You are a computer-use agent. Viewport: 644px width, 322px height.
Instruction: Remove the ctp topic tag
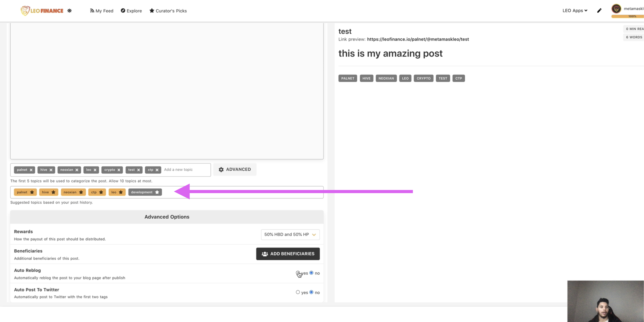(x=157, y=170)
